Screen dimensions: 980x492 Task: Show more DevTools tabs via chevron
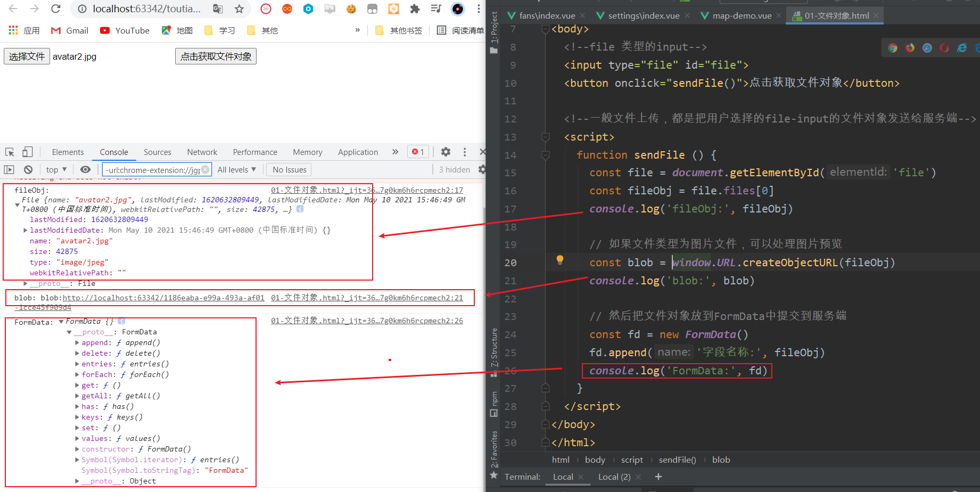tap(395, 152)
